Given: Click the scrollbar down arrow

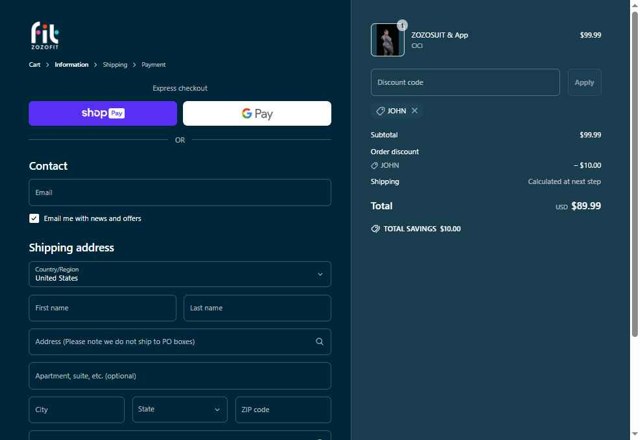Looking at the screenshot, I should click(x=635, y=435).
